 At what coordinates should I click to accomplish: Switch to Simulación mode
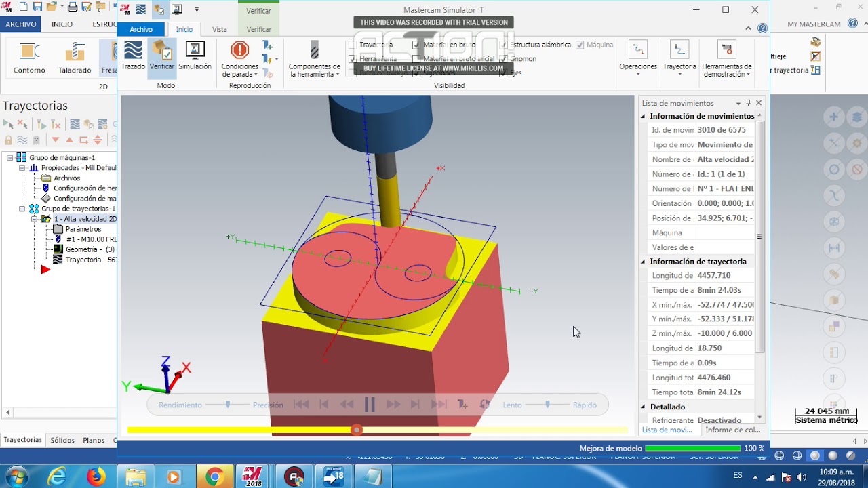coord(195,57)
